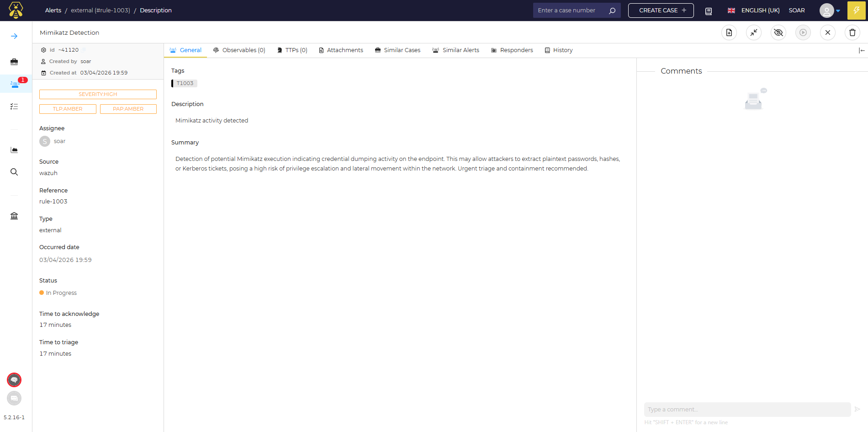Screen dimensions: 868x432
Task: View the Similar Cases tab
Action: (397, 50)
